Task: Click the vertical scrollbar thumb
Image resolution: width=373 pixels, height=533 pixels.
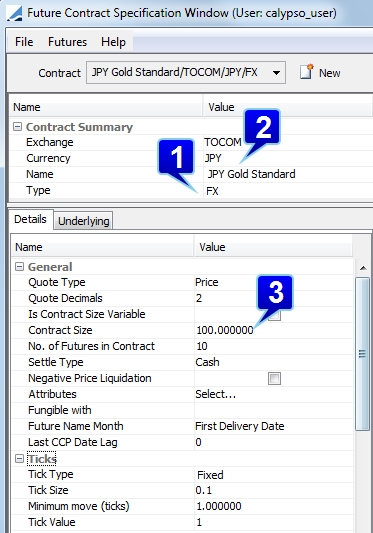Action: point(362,354)
